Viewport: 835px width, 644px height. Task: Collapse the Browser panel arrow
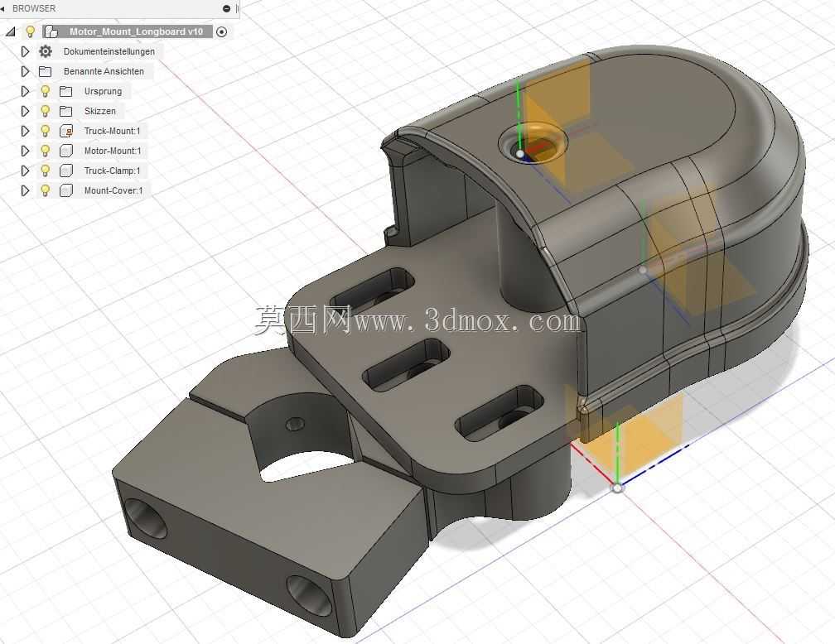(x=2, y=8)
